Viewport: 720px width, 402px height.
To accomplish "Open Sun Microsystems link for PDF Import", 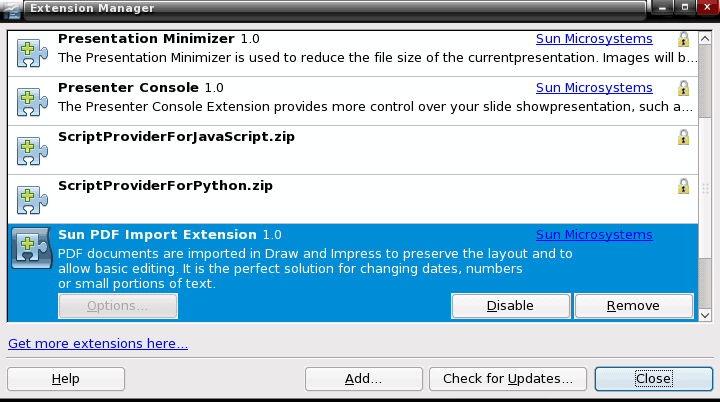I will point(594,234).
